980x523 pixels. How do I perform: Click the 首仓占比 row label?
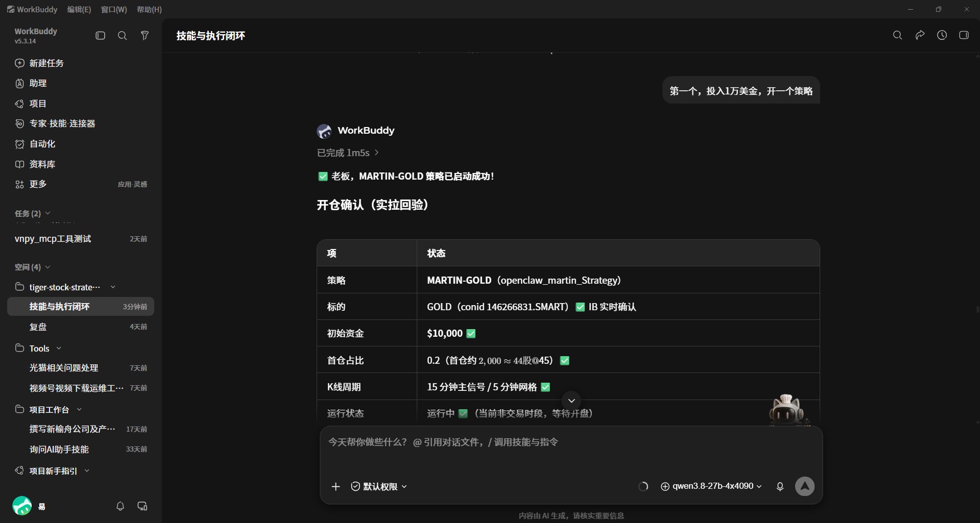pyautogui.click(x=345, y=360)
